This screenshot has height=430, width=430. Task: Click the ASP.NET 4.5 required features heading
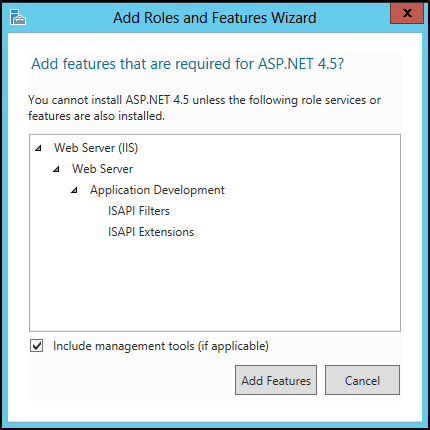[x=187, y=64]
